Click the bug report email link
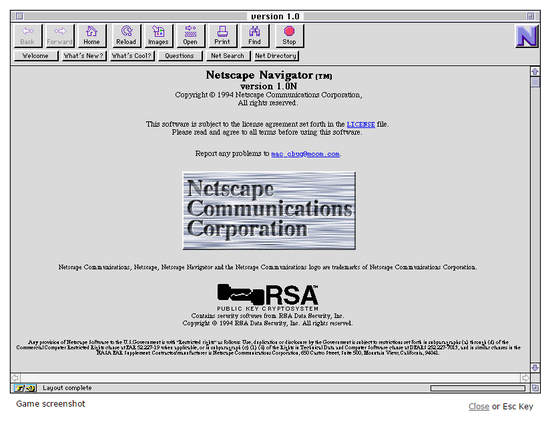Screen dimensions: 550x424 pyautogui.click(x=305, y=154)
